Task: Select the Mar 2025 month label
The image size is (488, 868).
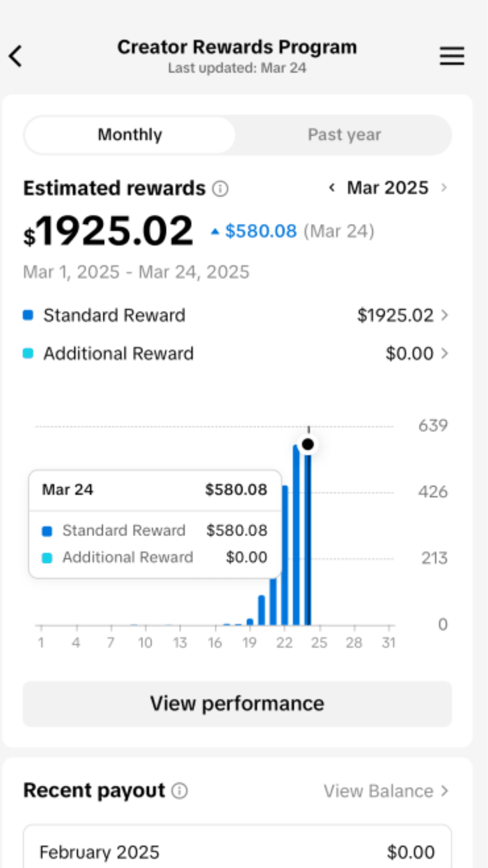Action: [387, 188]
